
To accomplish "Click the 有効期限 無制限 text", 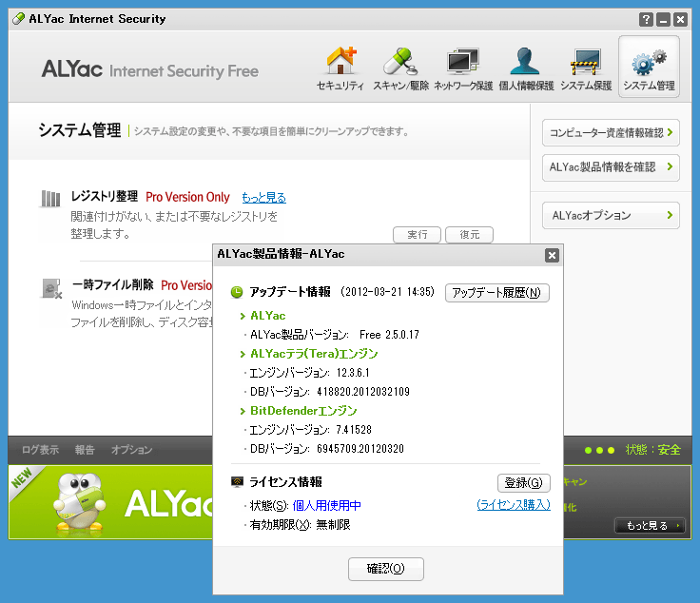I will [x=300, y=525].
